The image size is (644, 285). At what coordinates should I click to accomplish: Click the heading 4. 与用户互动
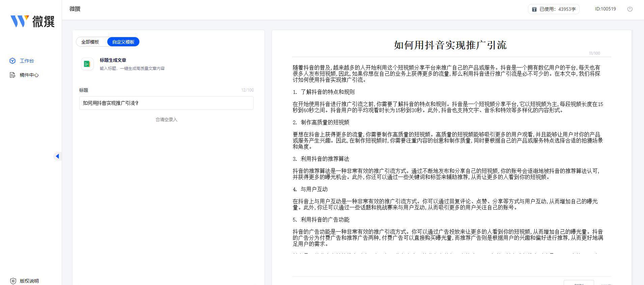click(310, 189)
